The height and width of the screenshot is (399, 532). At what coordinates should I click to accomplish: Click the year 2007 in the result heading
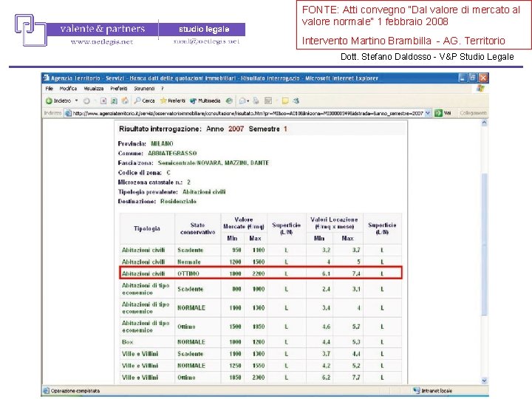point(236,129)
